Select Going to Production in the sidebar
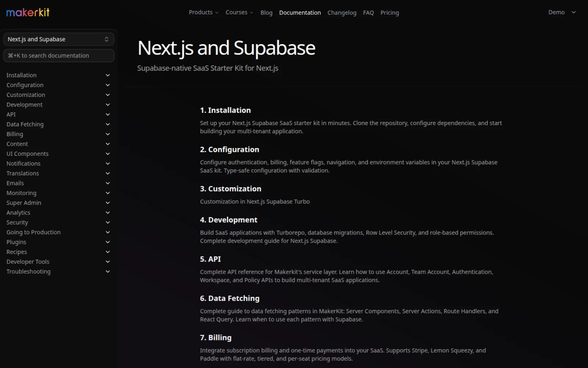This screenshot has width=588, height=368. (x=33, y=232)
